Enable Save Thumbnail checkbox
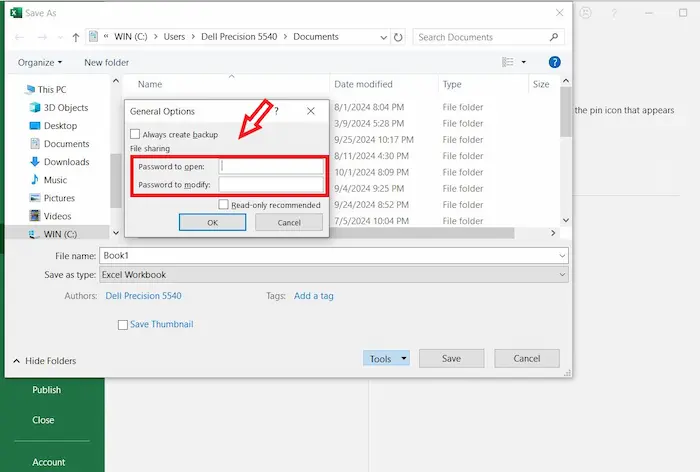The image size is (700, 472). click(x=123, y=325)
